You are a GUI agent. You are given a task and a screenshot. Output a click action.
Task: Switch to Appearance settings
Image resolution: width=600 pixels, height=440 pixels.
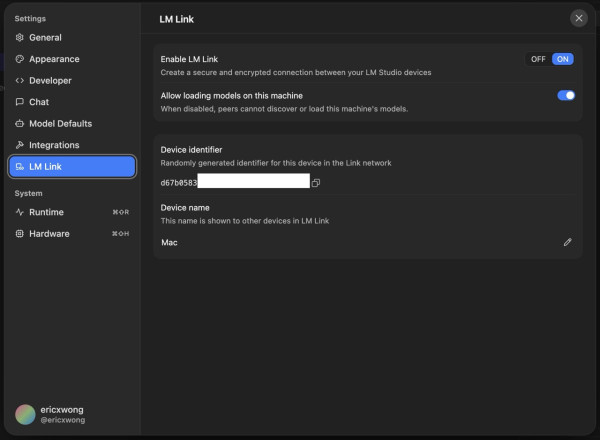tap(72, 59)
